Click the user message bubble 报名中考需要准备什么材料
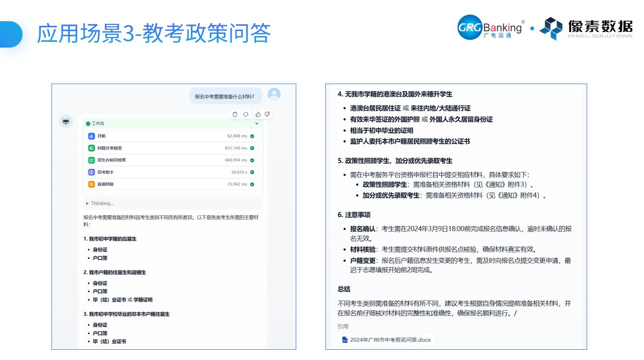 [x=225, y=96]
